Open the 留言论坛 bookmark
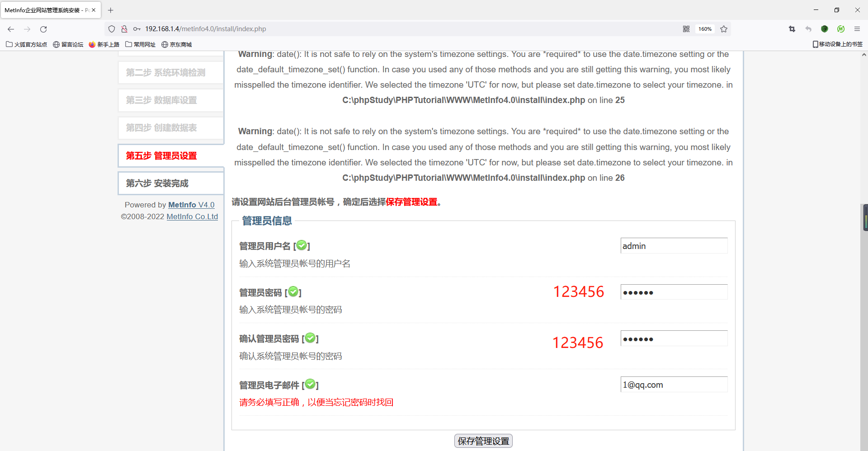This screenshot has width=868, height=451. click(x=68, y=44)
